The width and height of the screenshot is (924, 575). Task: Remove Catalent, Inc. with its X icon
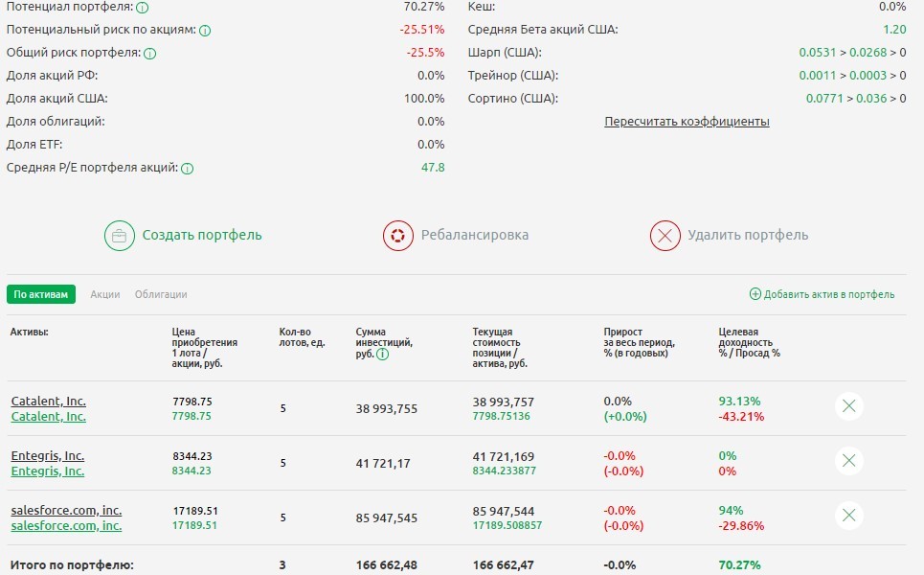[x=848, y=406]
